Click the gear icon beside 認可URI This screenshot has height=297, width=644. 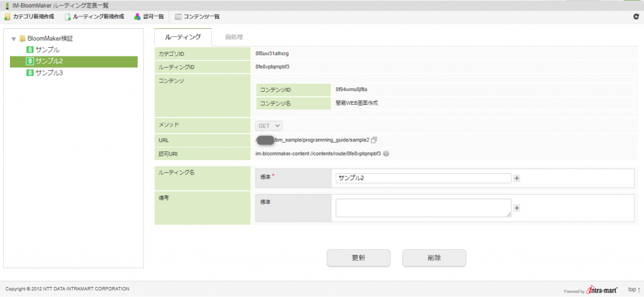(386, 153)
